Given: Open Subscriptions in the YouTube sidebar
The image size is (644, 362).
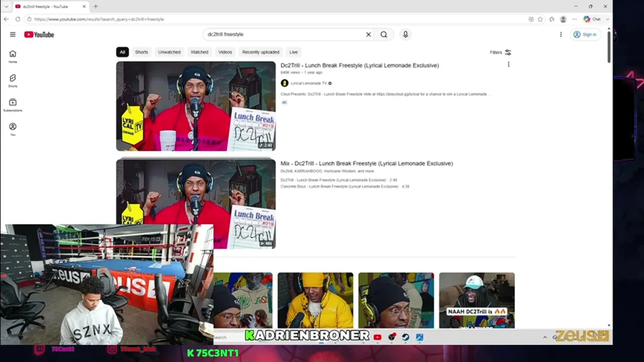Looking at the screenshot, I should [x=13, y=105].
